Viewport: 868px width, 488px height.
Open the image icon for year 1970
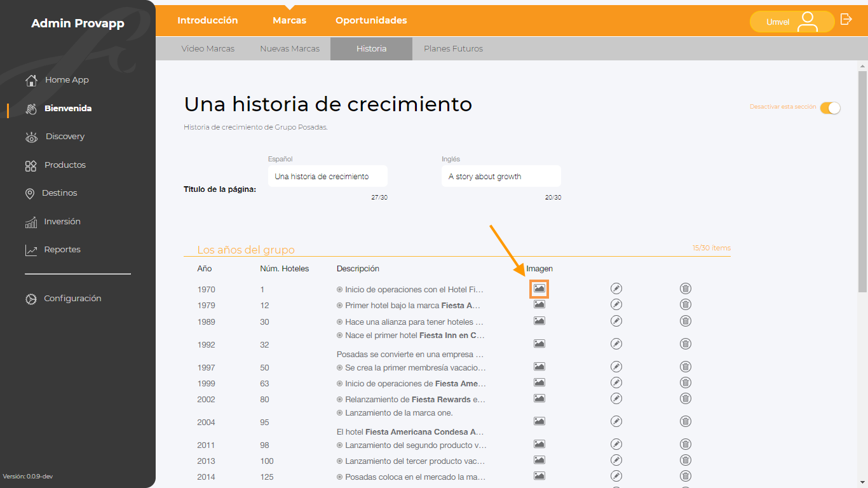(539, 288)
